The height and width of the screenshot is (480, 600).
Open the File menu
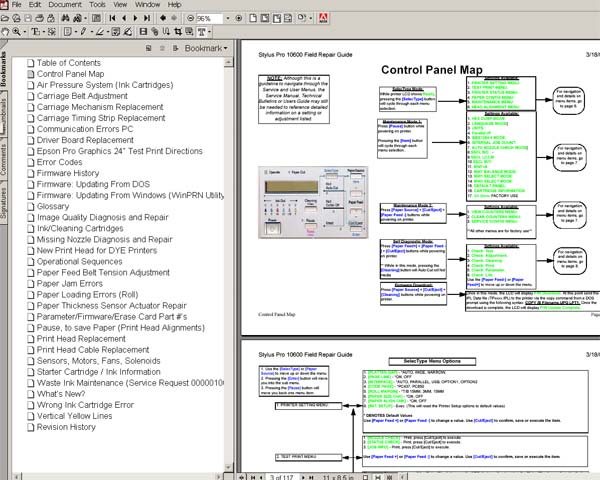point(17,5)
